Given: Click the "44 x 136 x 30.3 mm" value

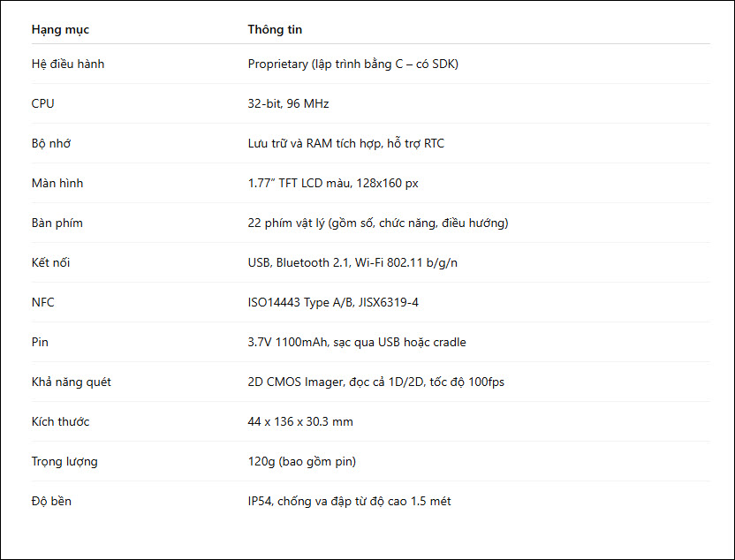Looking at the screenshot, I should click(300, 421).
